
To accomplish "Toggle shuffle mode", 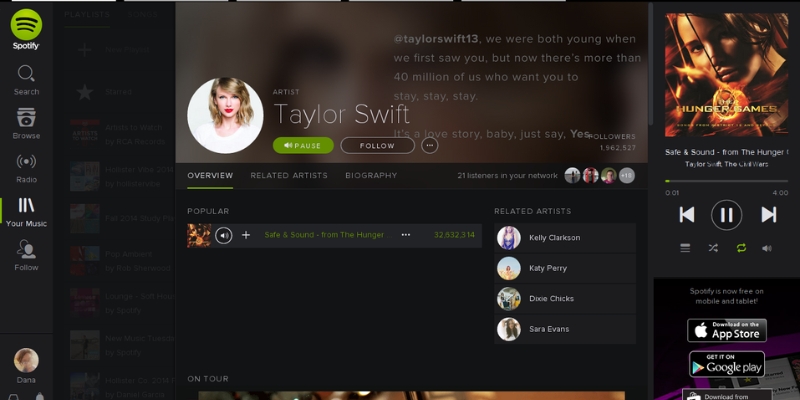I will [713, 248].
